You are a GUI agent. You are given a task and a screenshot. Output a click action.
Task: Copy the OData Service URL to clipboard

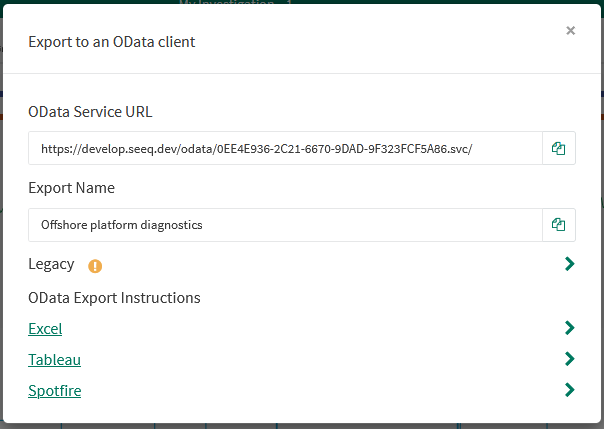pyautogui.click(x=559, y=148)
